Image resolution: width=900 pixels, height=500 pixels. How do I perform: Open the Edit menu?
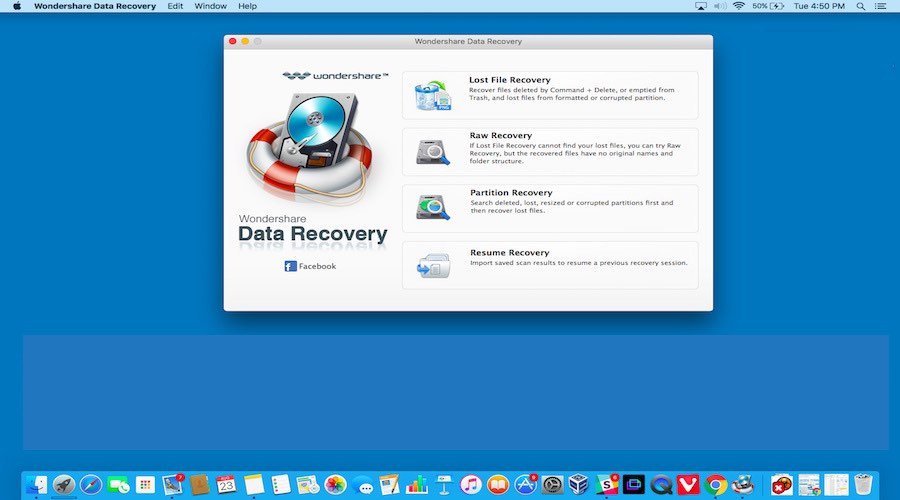(x=175, y=6)
